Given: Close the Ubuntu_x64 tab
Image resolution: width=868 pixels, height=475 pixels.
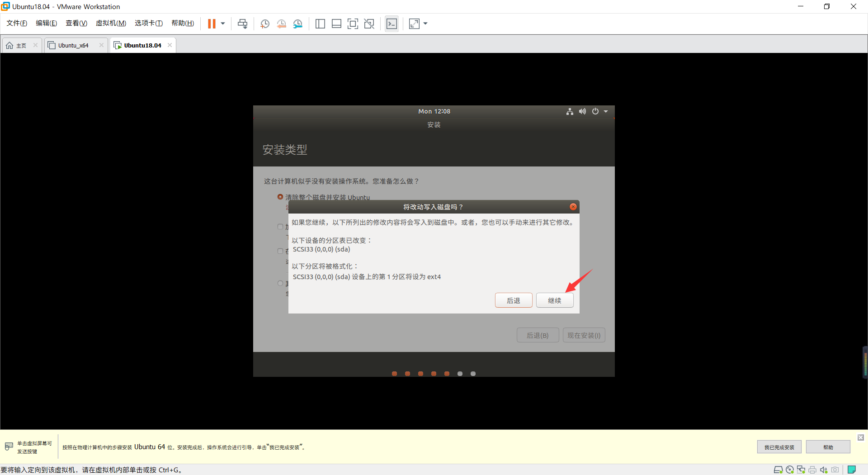Looking at the screenshot, I should (x=101, y=45).
